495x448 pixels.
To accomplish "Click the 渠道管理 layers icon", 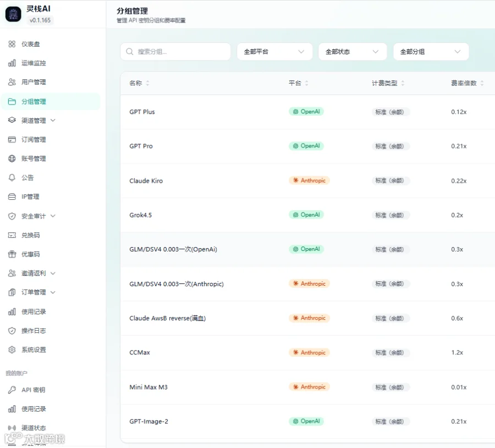I will 12,121.
